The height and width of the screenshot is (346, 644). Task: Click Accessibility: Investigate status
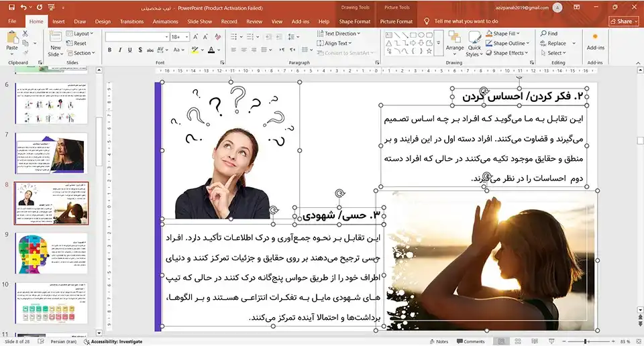coord(113,341)
